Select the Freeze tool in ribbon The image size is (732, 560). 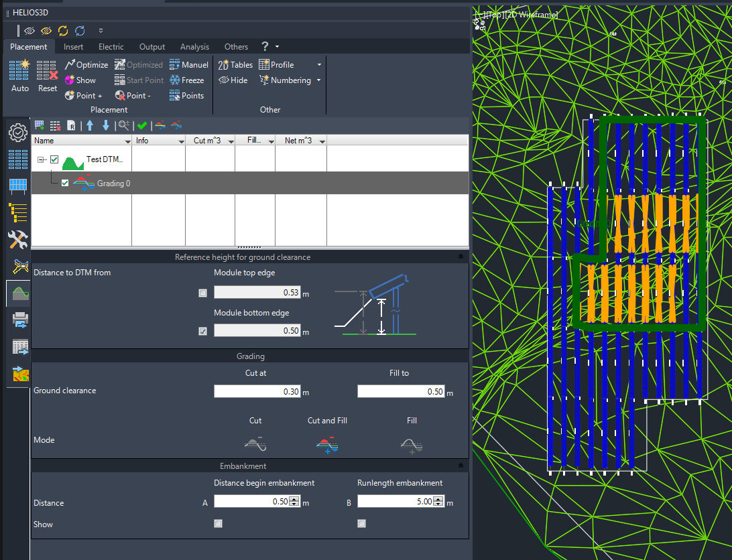[x=187, y=80]
